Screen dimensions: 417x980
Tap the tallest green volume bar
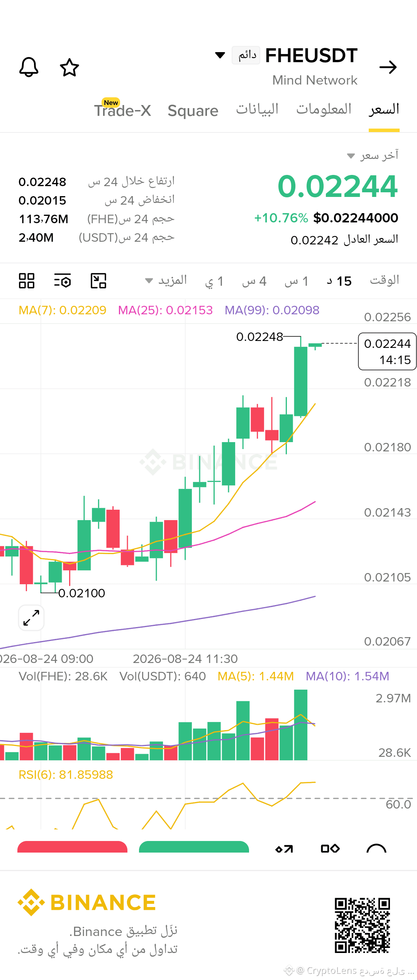tap(301, 725)
